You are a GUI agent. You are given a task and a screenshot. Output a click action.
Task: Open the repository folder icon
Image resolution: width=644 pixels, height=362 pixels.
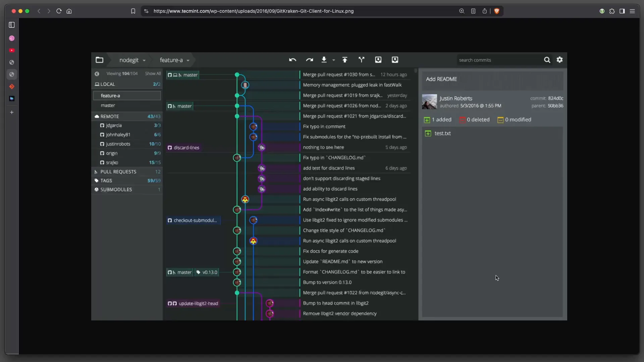click(x=99, y=60)
